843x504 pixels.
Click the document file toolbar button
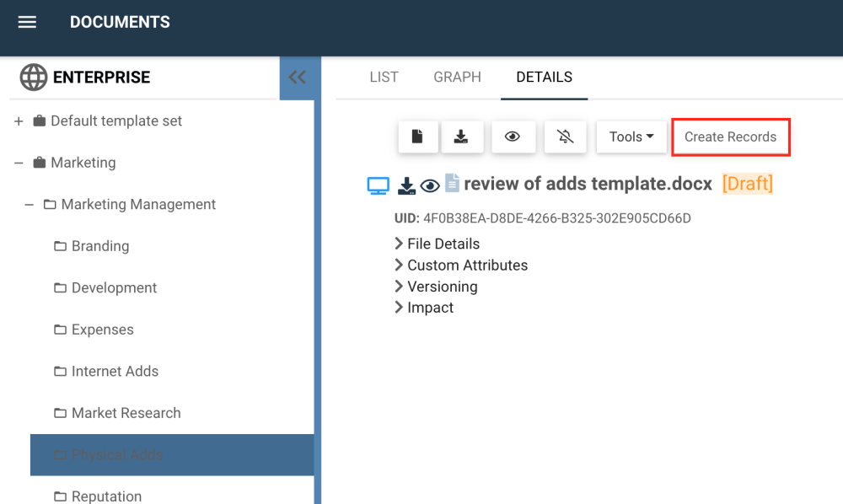[x=417, y=137]
